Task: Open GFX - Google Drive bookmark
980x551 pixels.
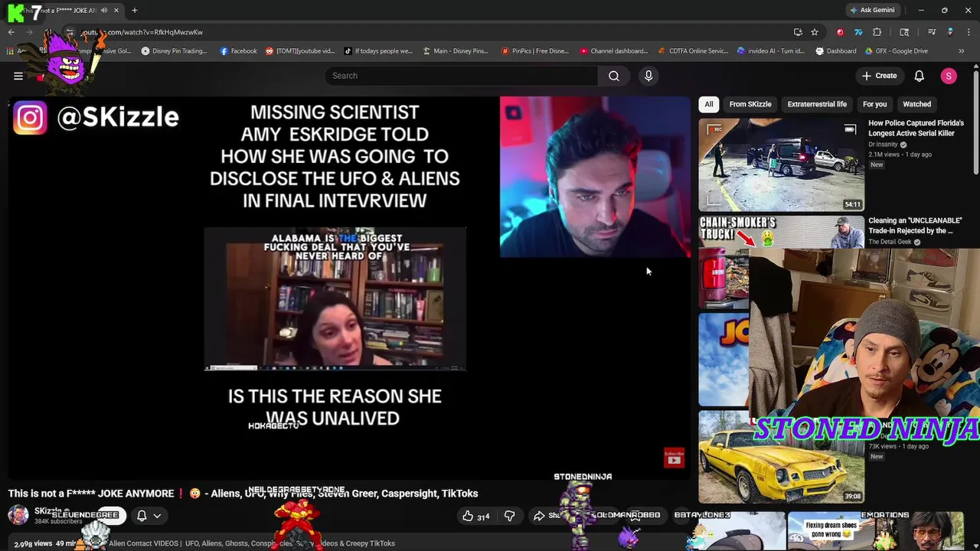Action: click(x=896, y=51)
